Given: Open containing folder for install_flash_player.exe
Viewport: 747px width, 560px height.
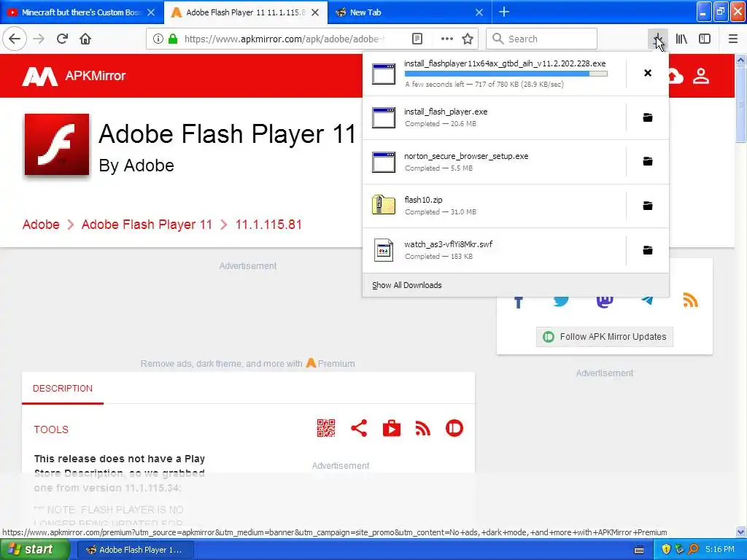Looking at the screenshot, I should pos(648,117).
